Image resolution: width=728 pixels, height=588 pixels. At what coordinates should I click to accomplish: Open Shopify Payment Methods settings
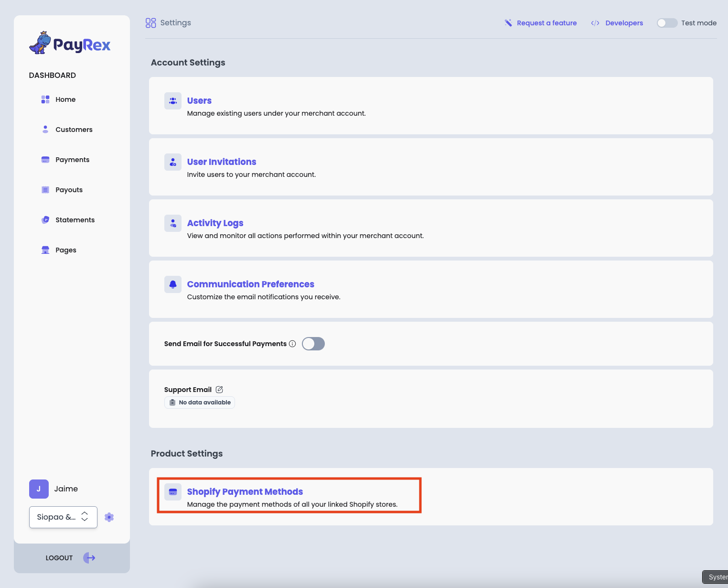point(245,491)
